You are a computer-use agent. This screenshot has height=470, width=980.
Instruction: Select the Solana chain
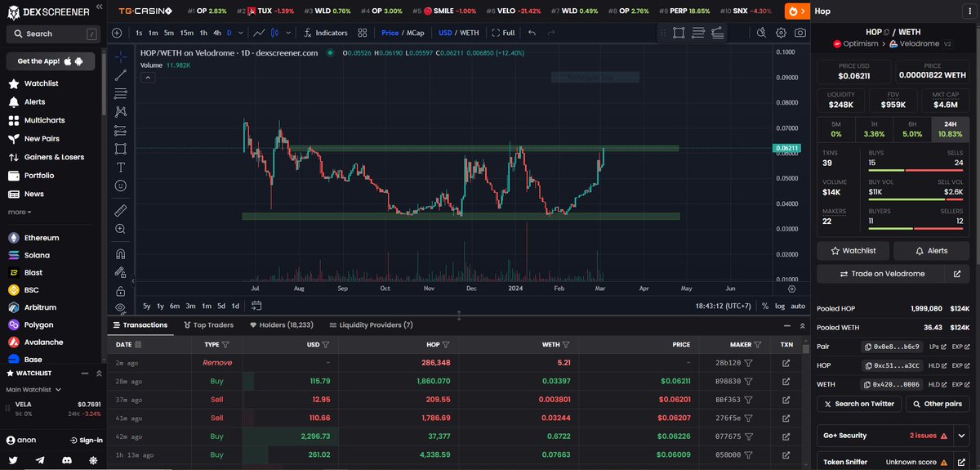(37, 255)
